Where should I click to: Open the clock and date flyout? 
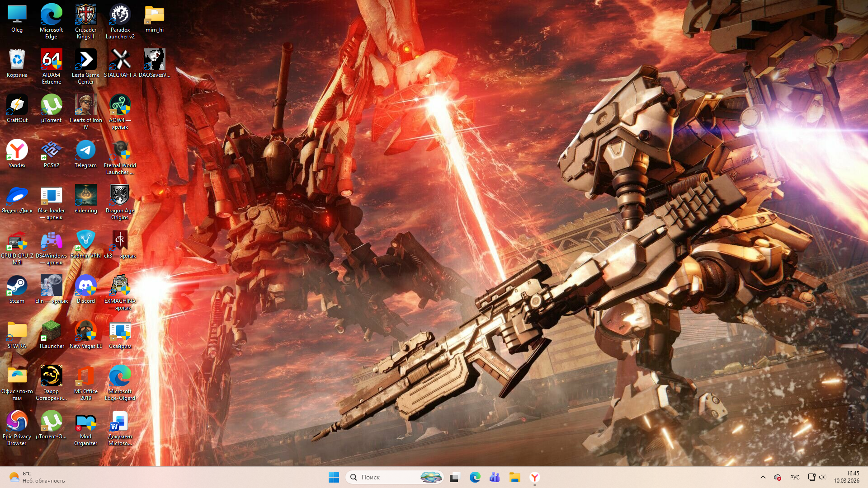(846, 477)
